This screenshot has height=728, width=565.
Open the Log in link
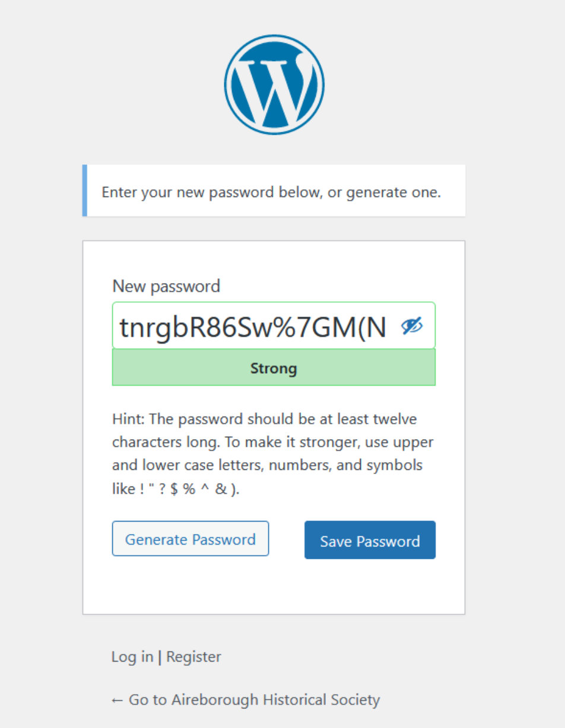(132, 657)
